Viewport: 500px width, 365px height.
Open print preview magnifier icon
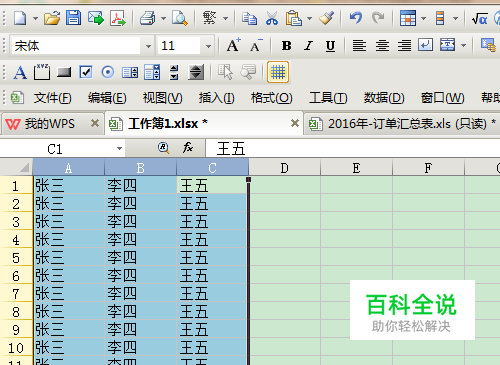coord(180,18)
